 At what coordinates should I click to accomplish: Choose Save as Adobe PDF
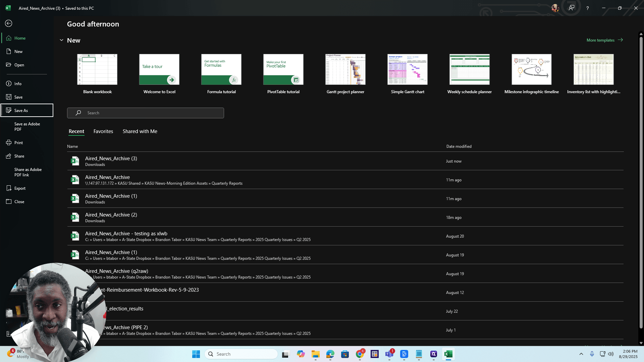pyautogui.click(x=27, y=127)
